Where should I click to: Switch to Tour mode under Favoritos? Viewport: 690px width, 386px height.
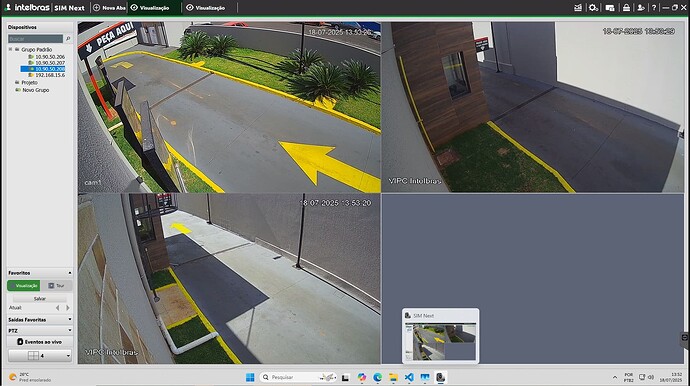(56, 286)
